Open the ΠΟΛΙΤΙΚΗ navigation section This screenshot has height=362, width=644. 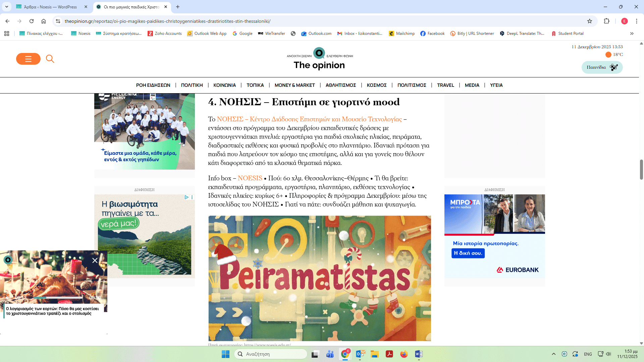point(192,85)
